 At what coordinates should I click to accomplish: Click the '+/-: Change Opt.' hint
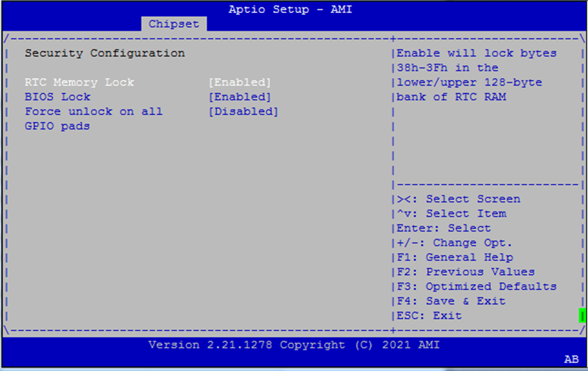(x=455, y=243)
